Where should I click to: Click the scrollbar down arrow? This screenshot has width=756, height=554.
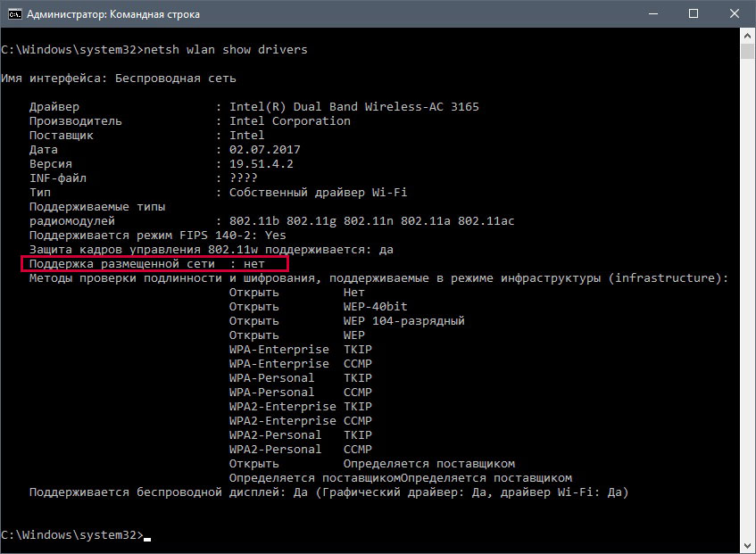(x=748, y=546)
